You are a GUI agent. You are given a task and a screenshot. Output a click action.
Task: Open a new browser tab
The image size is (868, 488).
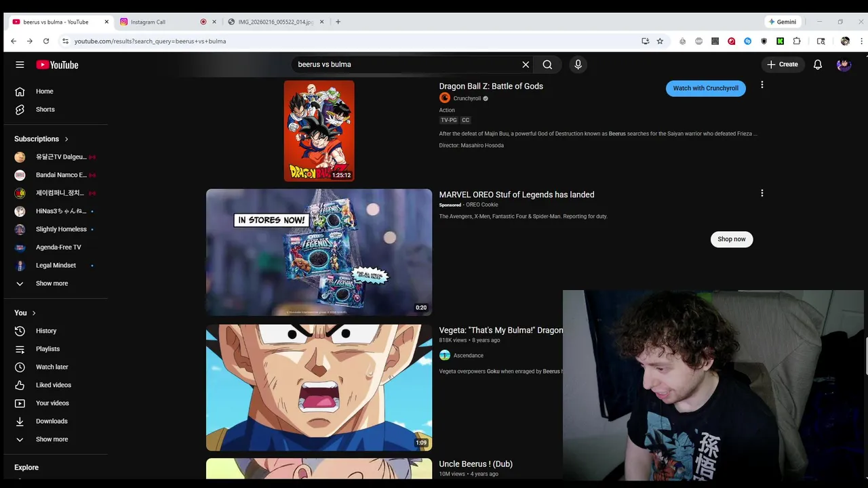[338, 22]
